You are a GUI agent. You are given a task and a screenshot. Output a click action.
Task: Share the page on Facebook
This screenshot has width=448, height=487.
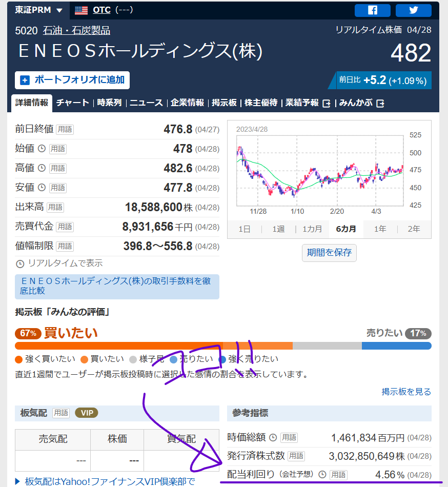tap(372, 10)
